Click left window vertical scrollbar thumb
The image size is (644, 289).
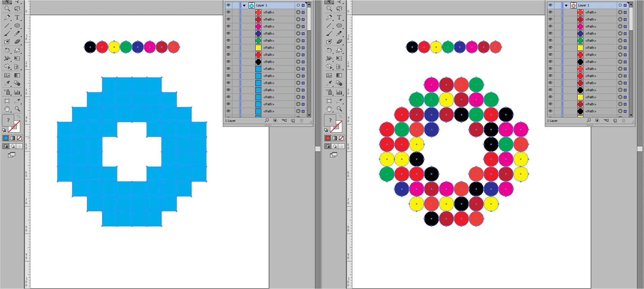318,149
